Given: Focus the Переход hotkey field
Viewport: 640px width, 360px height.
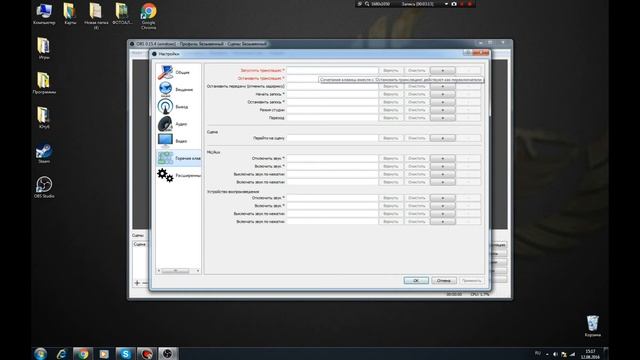Looking at the screenshot, I should (x=332, y=118).
